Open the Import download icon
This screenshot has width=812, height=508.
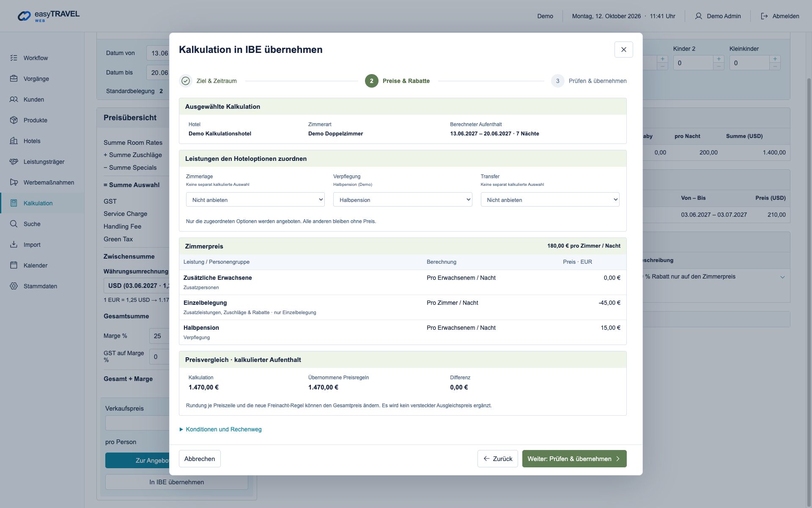point(14,245)
